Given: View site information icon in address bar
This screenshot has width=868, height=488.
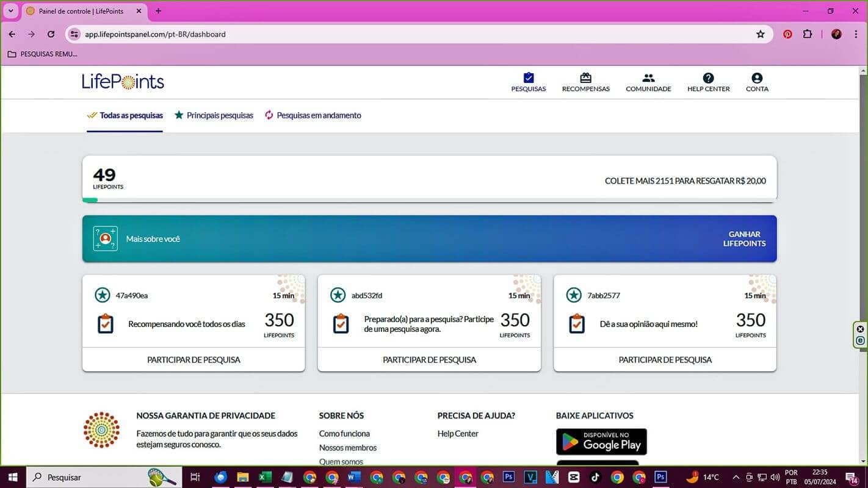Looking at the screenshot, I should point(74,34).
